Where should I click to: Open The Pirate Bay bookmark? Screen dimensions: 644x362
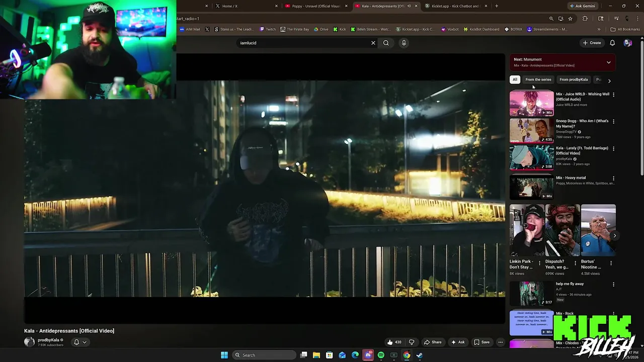(x=295, y=29)
